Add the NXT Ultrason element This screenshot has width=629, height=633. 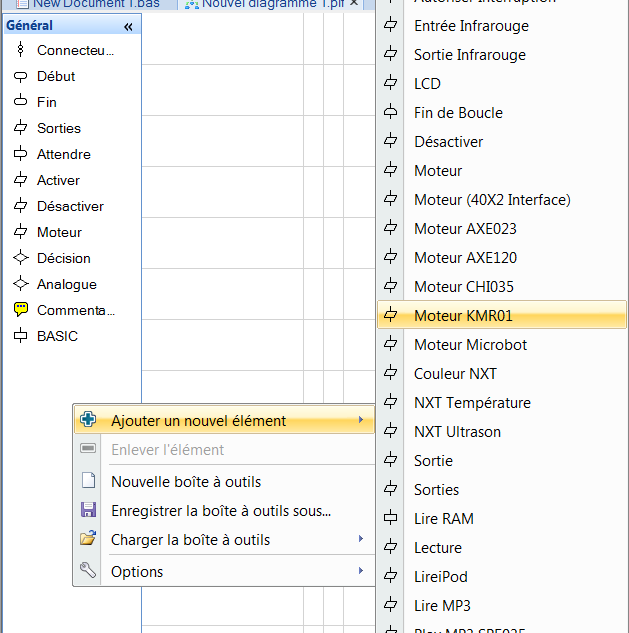457,432
